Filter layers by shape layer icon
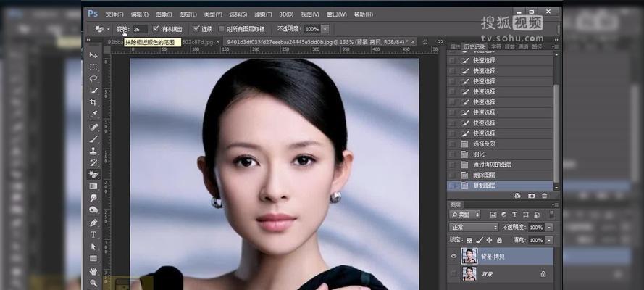The width and height of the screenshot is (644, 290). point(526,215)
